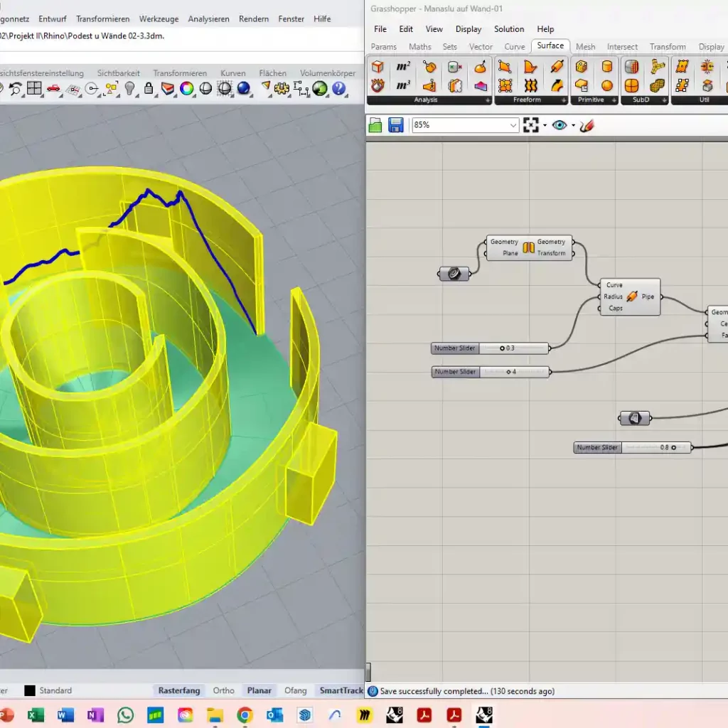Expand the Analysis panel dropdown arrow
This screenshot has height=728, width=728.
pos(488,100)
